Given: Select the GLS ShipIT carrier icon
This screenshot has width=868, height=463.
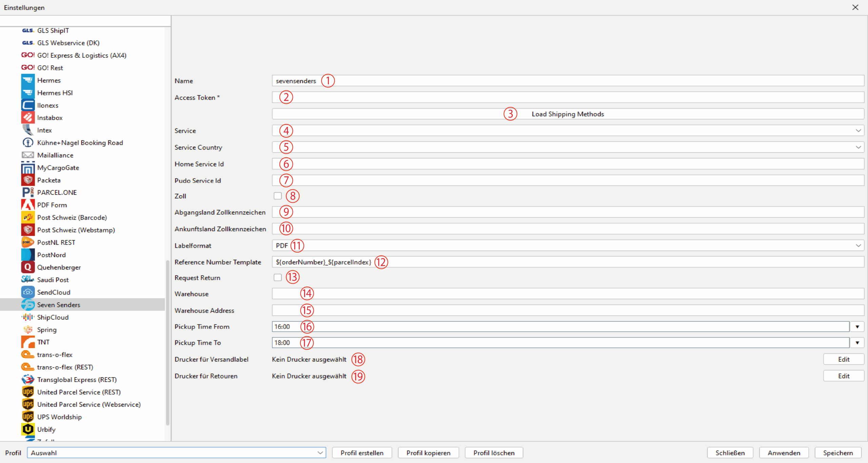Looking at the screenshot, I should (28, 31).
